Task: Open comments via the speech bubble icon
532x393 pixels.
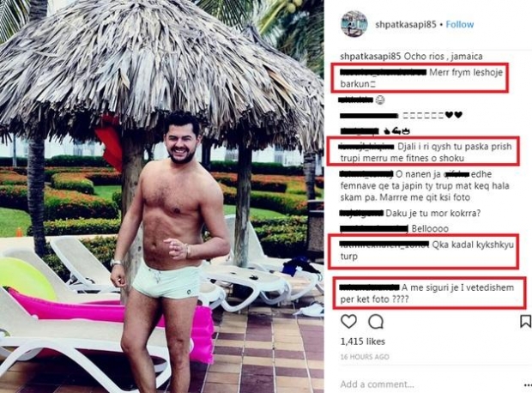Action: tap(376, 322)
